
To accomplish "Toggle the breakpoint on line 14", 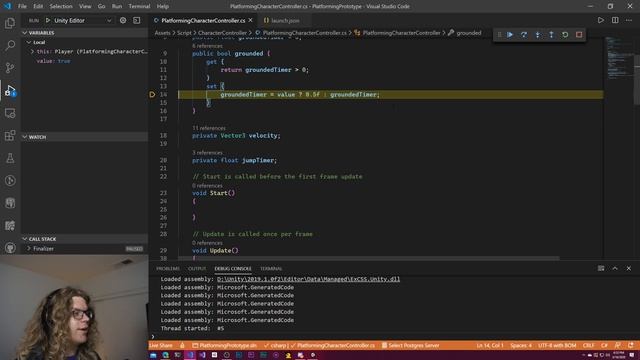I will pos(152,95).
